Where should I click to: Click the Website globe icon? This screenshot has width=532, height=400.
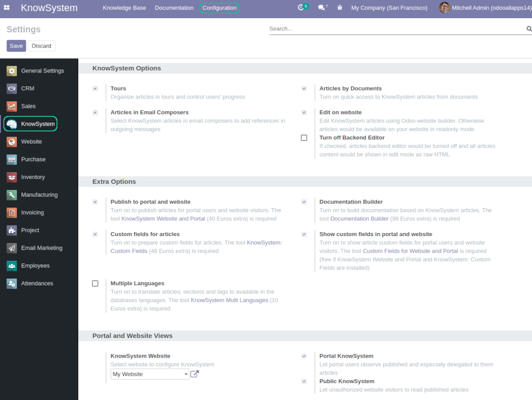pyautogui.click(x=12, y=142)
